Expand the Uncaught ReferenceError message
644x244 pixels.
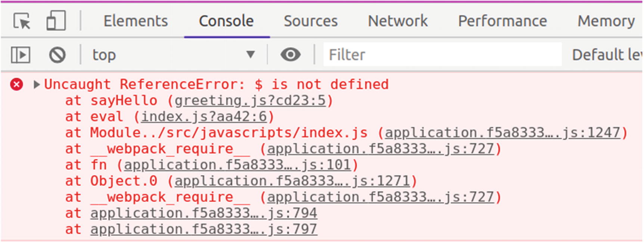[37, 84]
